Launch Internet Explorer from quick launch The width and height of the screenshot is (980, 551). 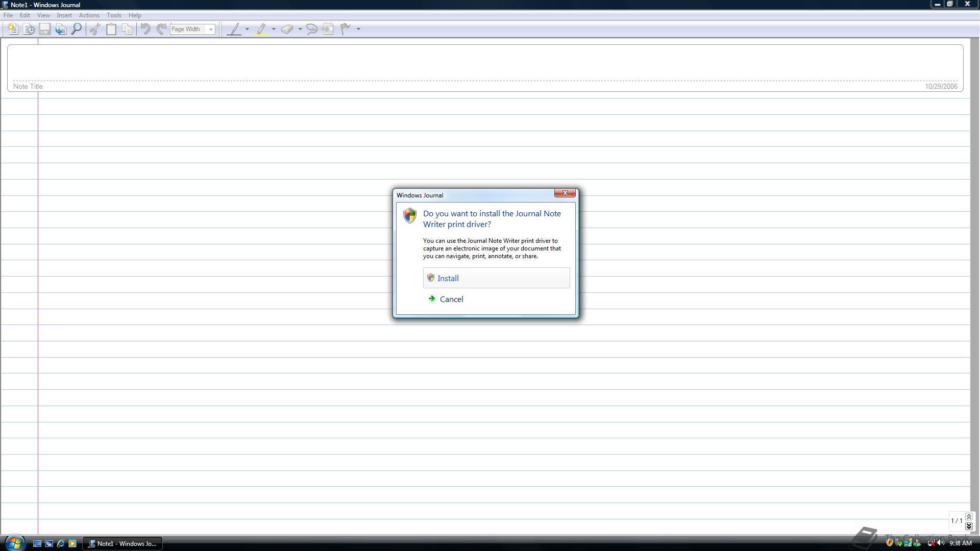61,543
